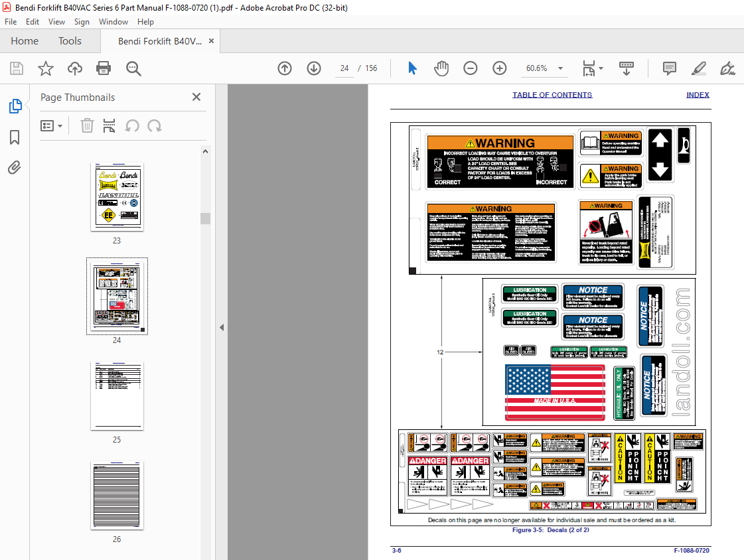
Task: Expand fit page options dropdown arrow
Action: pos(601,68)
